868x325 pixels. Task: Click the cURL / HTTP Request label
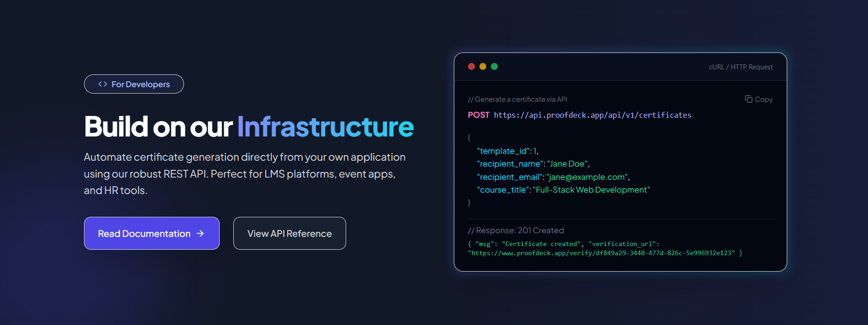tap(741, 67)
